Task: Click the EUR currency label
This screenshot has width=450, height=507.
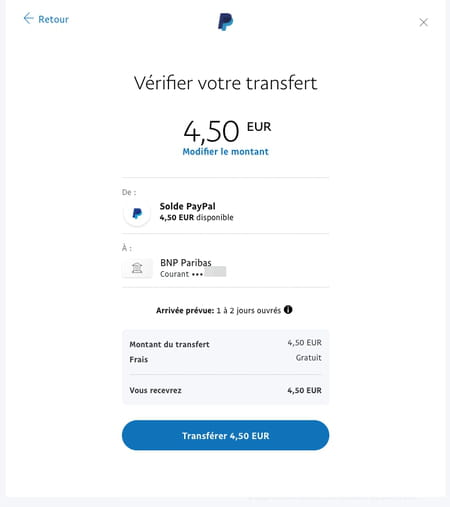Action: [259, 127]
